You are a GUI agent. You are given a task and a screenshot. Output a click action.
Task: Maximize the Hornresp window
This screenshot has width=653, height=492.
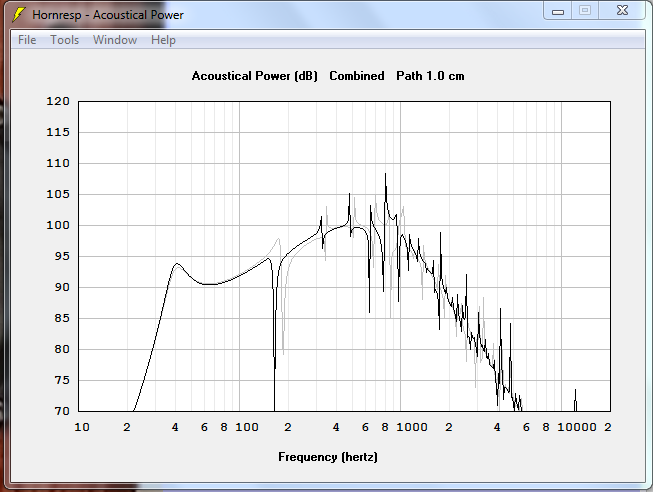coord(585,10)
